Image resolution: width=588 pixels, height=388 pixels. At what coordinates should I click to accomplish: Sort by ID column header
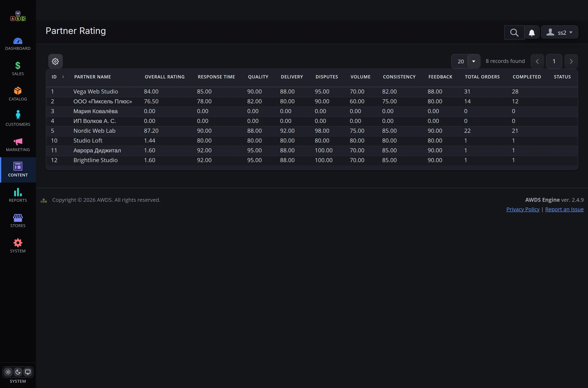pos(54,77)
